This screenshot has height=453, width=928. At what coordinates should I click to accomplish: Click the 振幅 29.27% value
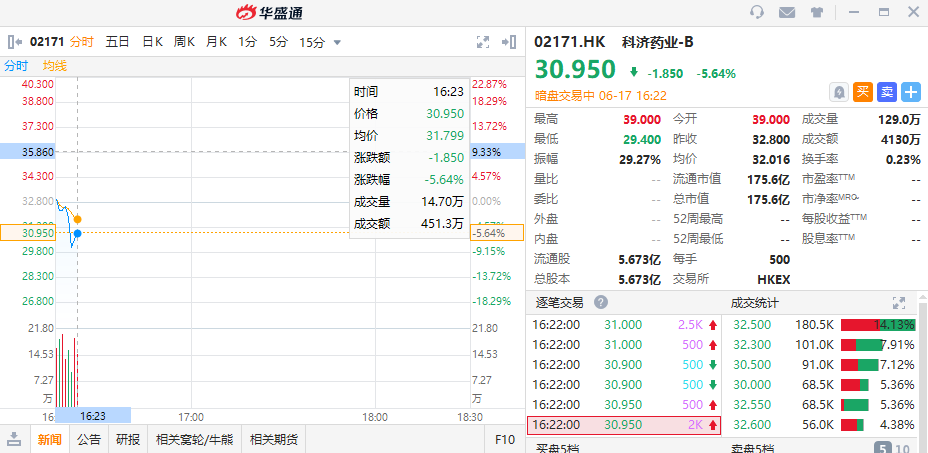coord(642,159)
